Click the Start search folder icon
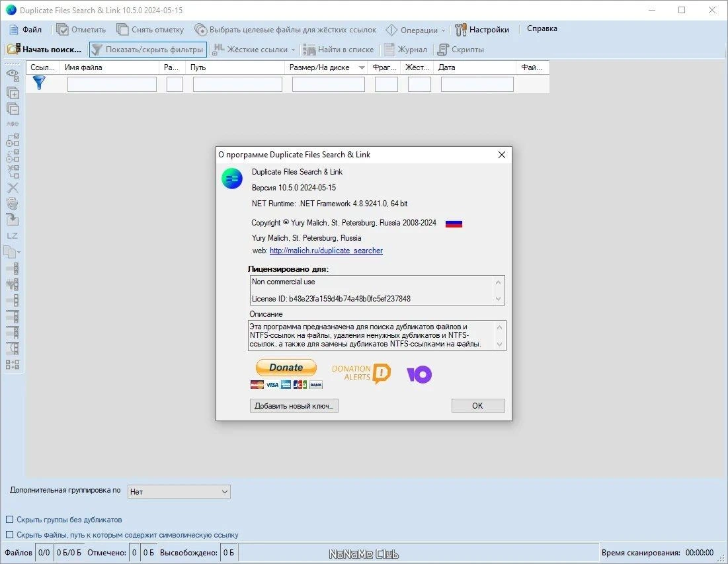This screenshot has width=728, height=564. (14, 49)
